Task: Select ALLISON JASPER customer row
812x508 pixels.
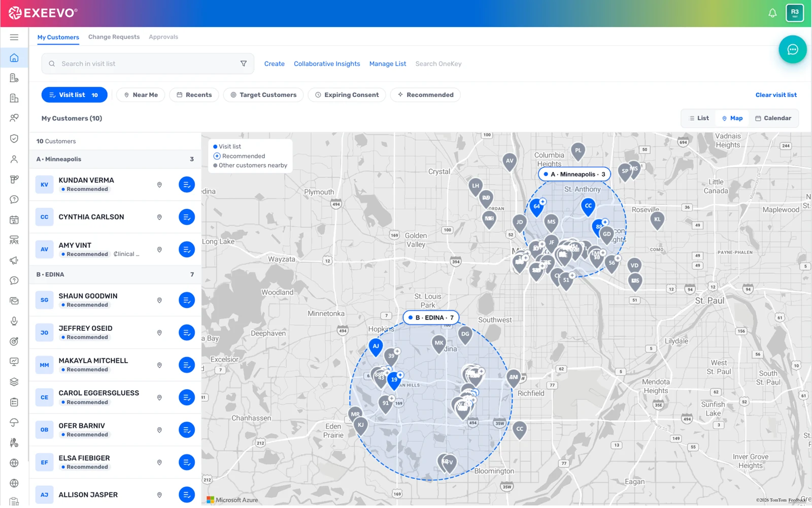Action: [x=115, y=495]
